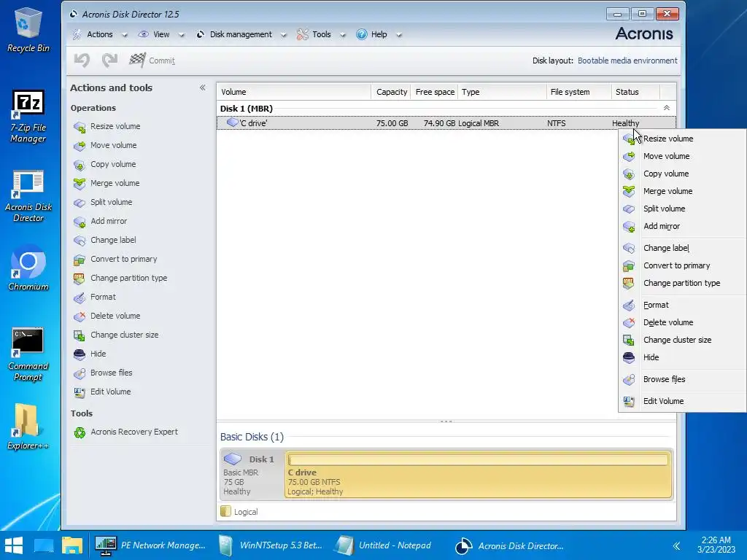Choose Format from the context menu
Viewport: 747px width, 560px height.
pyautogui.click(x=682, y=305)
